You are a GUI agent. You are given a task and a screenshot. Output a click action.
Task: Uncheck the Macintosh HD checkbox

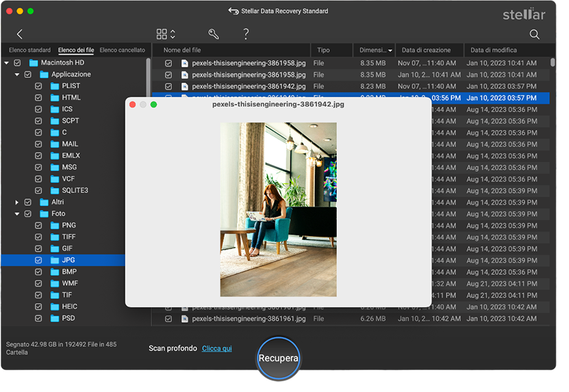click(17, 63)
